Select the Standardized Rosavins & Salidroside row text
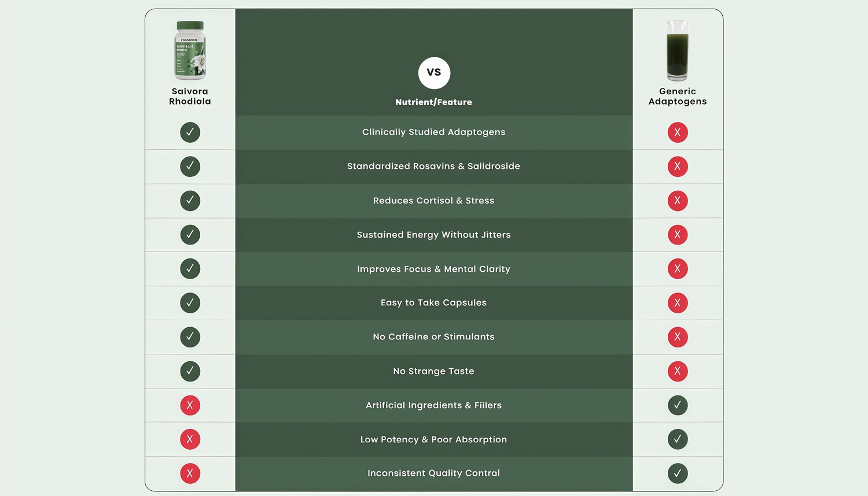 (433, 166)
